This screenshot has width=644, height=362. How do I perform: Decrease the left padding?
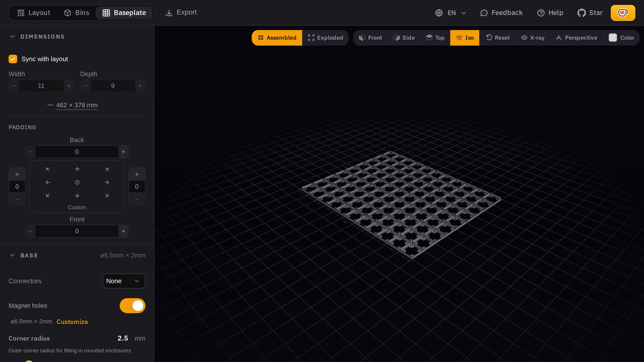click(17, 200)
